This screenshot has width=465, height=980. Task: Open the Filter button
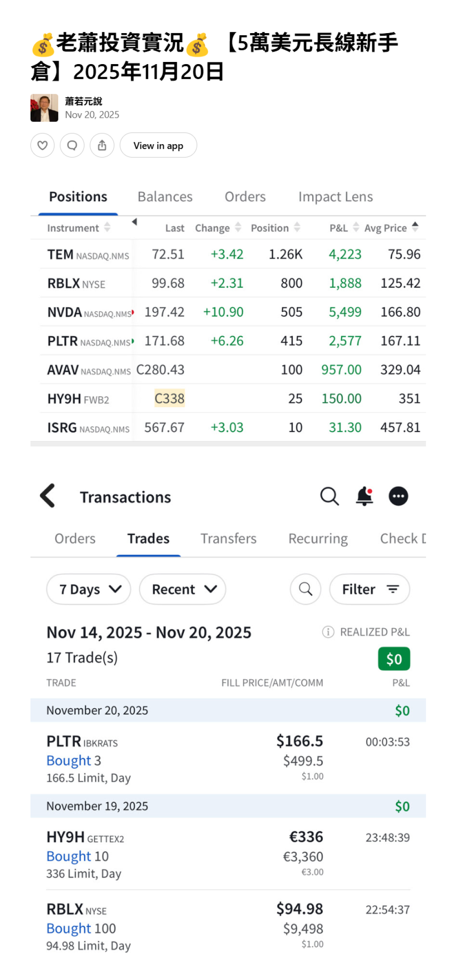coord(369,589)
